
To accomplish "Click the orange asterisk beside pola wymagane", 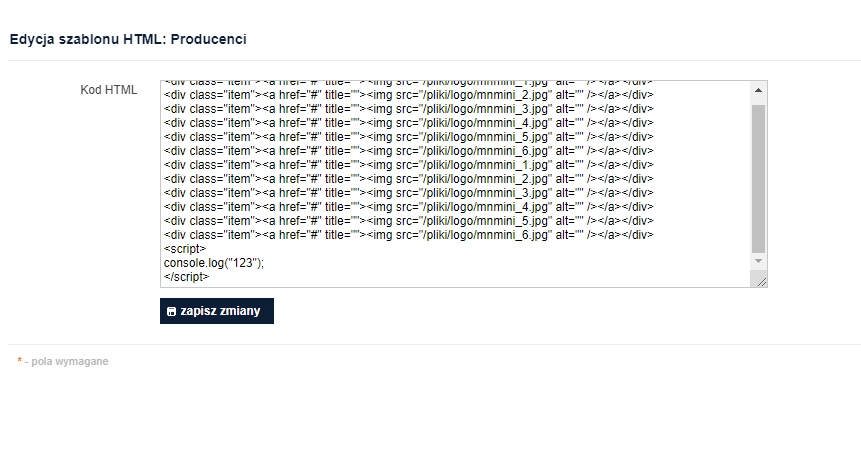I will pos(19,361).
